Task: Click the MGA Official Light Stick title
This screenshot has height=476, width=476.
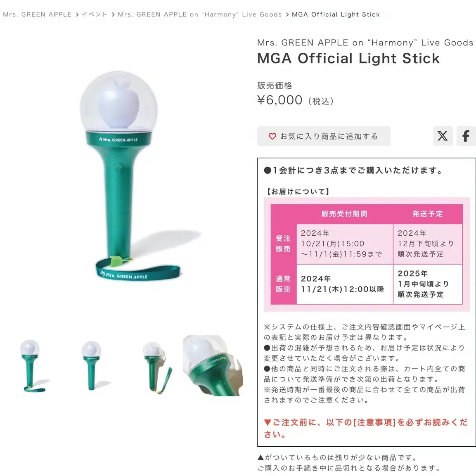Action: (x=348, y=58)
